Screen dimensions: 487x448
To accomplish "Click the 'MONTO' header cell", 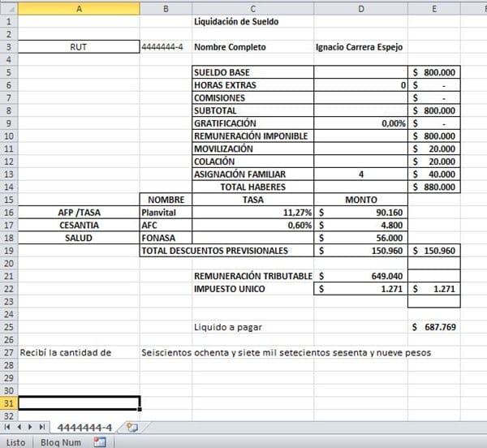I will click(360, 200).
